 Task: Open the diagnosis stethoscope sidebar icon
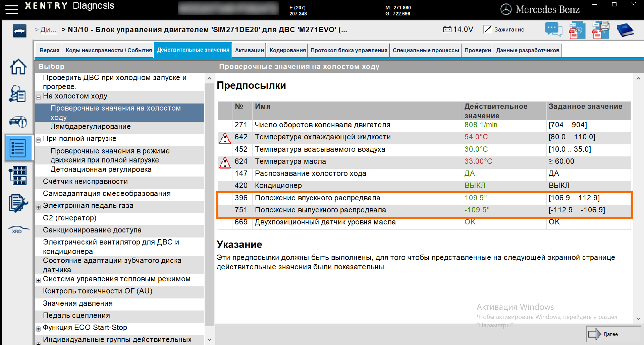(17, 93)
